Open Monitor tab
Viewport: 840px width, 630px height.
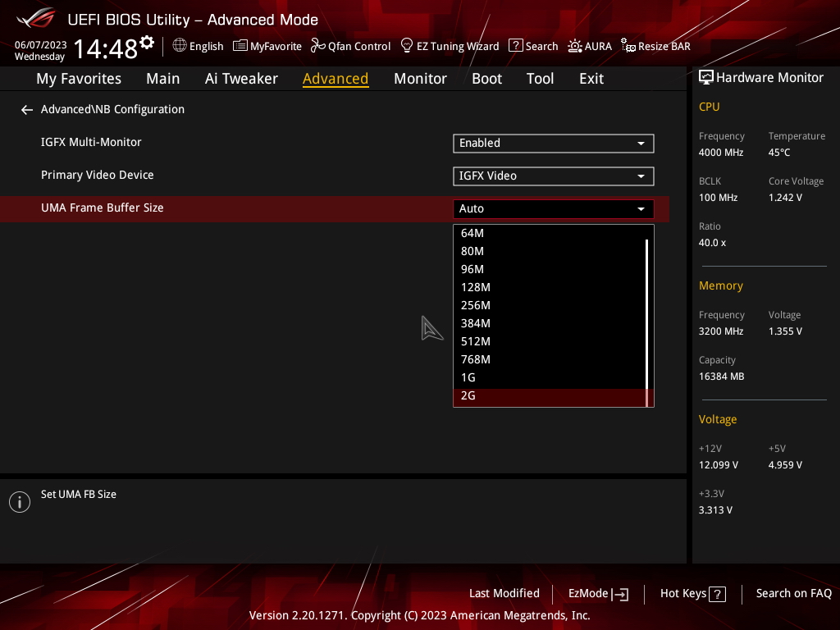420,79
